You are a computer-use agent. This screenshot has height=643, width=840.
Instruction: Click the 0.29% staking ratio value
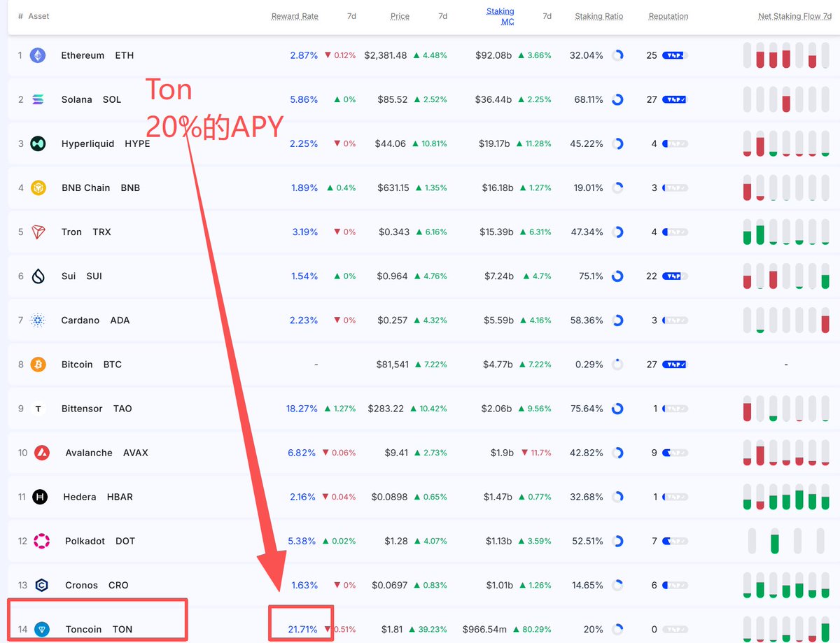589,365
